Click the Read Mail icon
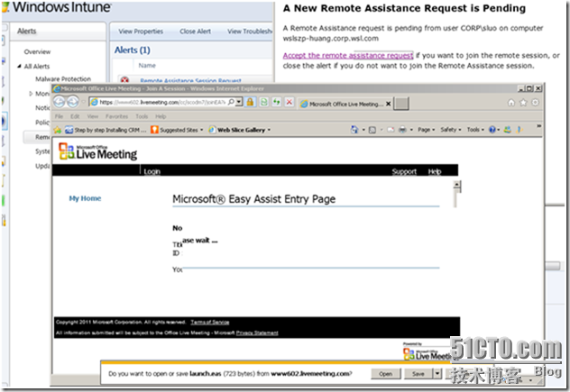The image size is (570, 392). pos(391,130)
